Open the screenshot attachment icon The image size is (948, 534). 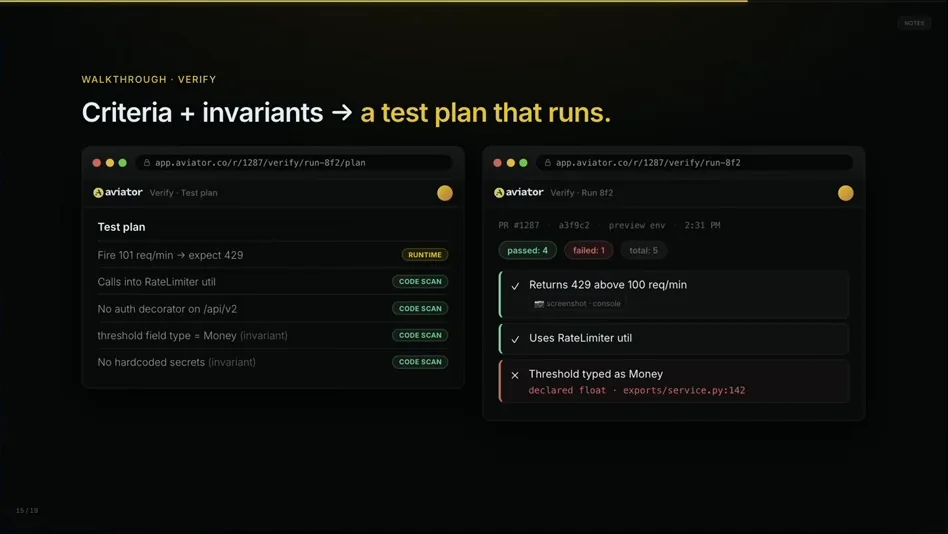(539, 304)
